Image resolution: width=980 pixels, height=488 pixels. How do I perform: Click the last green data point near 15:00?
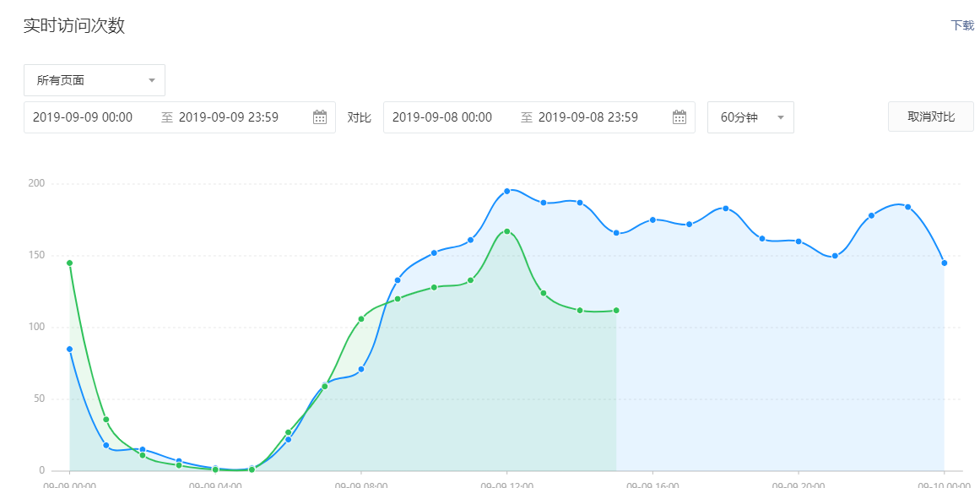pos(616,310)
